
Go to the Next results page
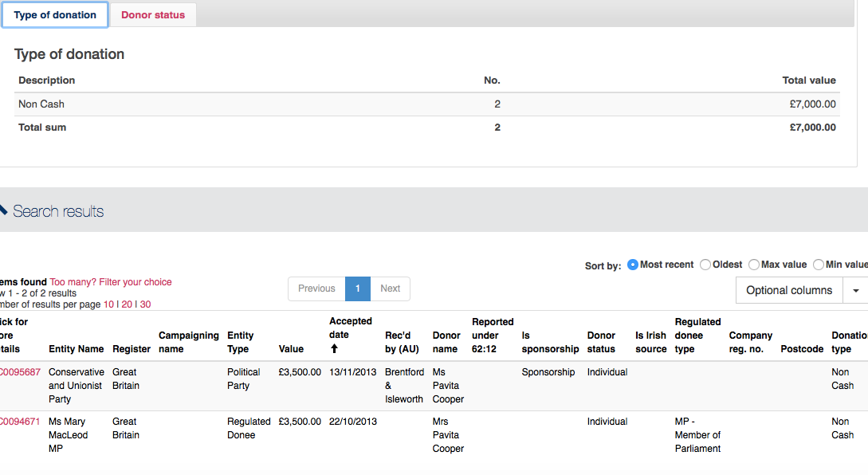click(391, 289)
